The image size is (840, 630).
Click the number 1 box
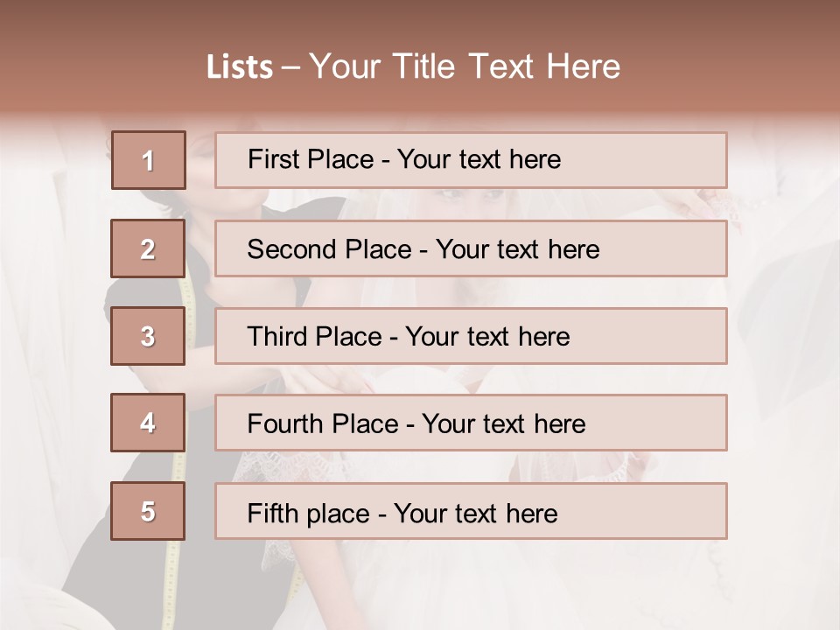(x=149, y=160)
